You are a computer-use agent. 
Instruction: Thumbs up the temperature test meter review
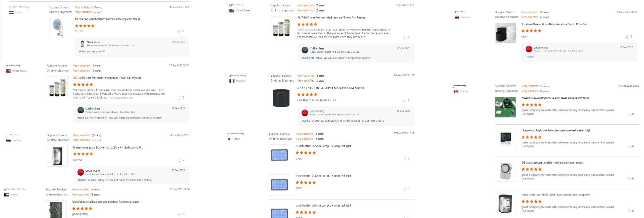(629, 146)
